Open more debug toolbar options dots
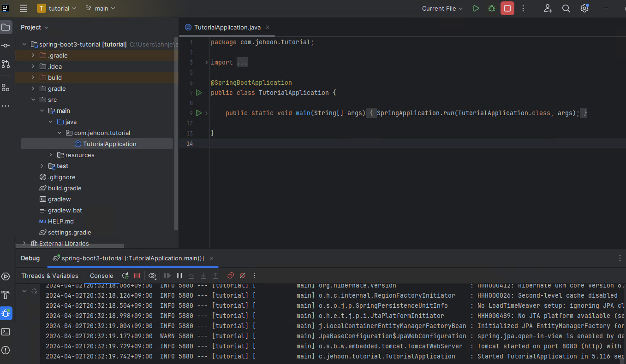This screenshot has width=626, height=364. (254, 276)
